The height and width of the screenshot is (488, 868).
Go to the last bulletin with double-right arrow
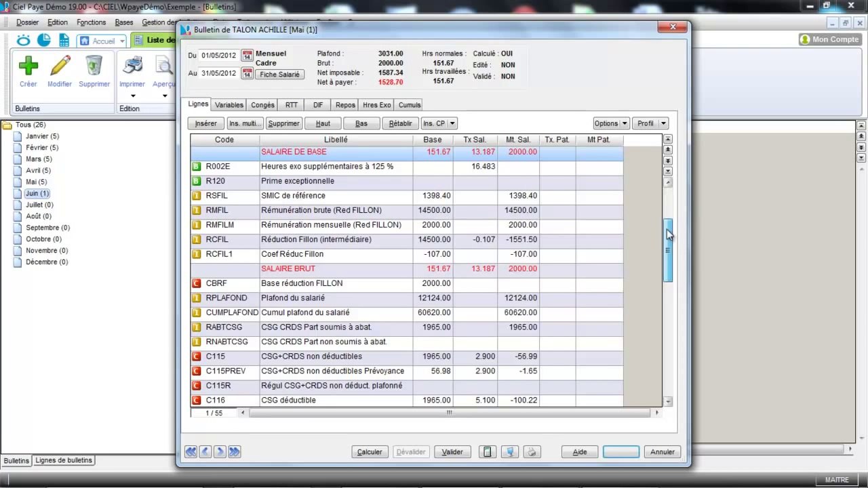235,452
